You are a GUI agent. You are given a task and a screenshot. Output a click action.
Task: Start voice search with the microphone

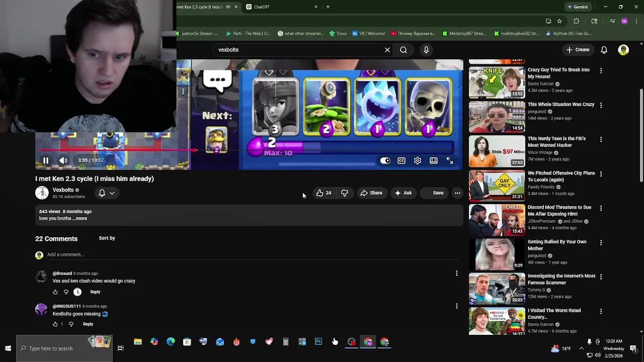[x=426, y=50]
